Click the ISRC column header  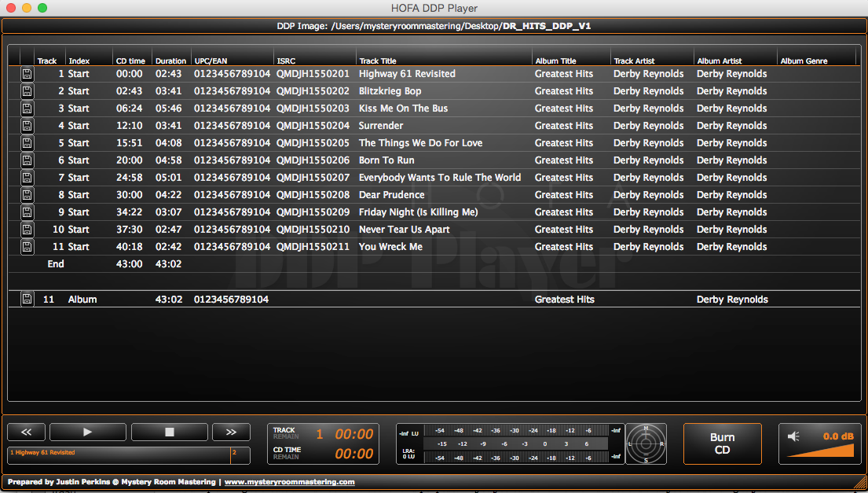[x=286, y=61]
